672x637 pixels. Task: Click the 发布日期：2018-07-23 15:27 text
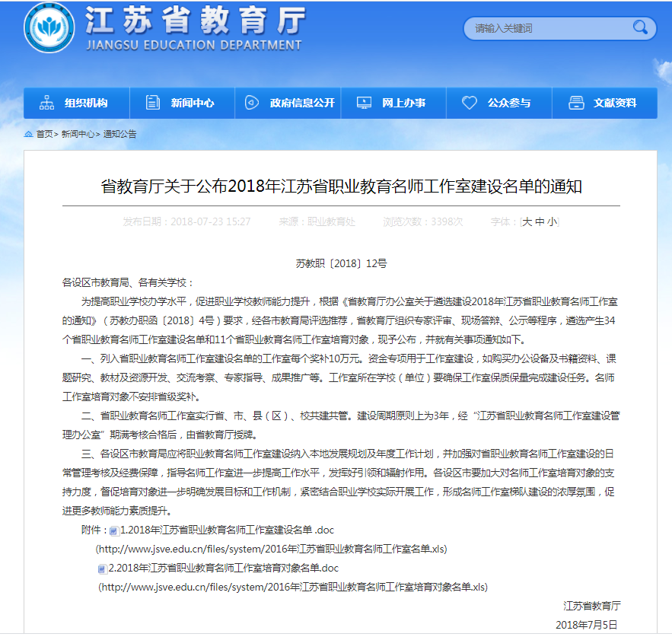[186, 221]
